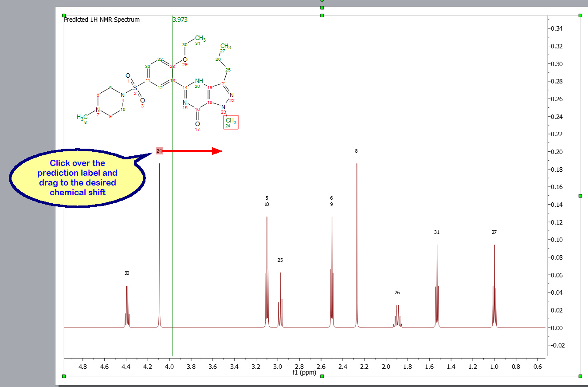The width and height of the screenshot is (588, 387).
Task: Select prediction label 26 above the multiplet
Action: tap(397, 292)
